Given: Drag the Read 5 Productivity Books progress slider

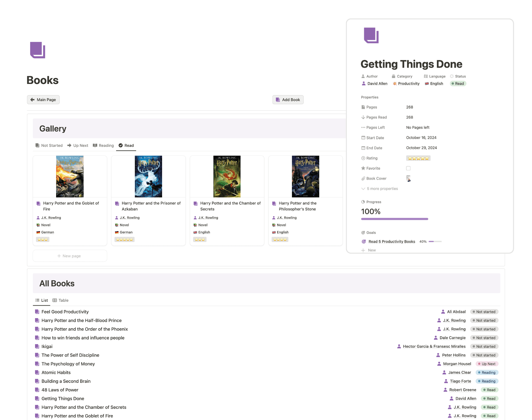Looking at the screenshot, I should point(433,242).
